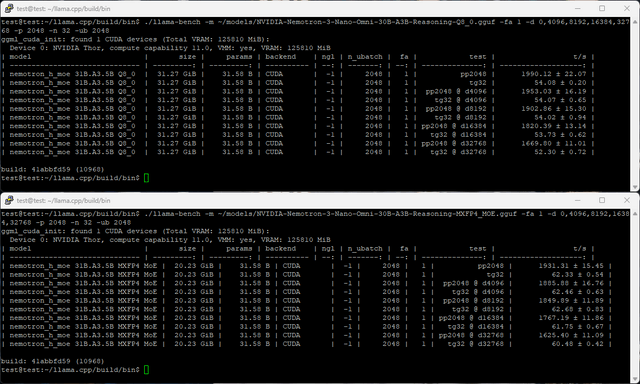The height and width of the screenshot is (384, 640).
Task: Click the scroll-up arrow in the top terminal scrollbar
Action: click(635, 22)
